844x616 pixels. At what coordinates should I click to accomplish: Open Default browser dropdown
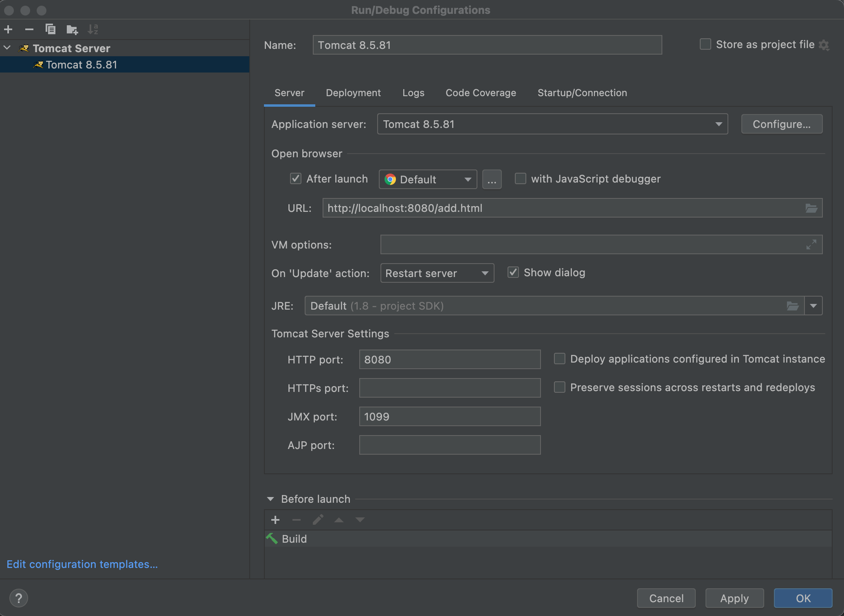pyautogui.click(x=428, y=179)
